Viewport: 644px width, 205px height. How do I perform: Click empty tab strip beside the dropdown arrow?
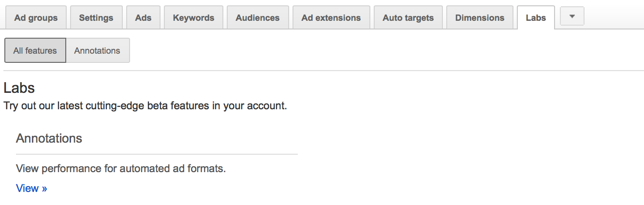[x=613, y=17]
